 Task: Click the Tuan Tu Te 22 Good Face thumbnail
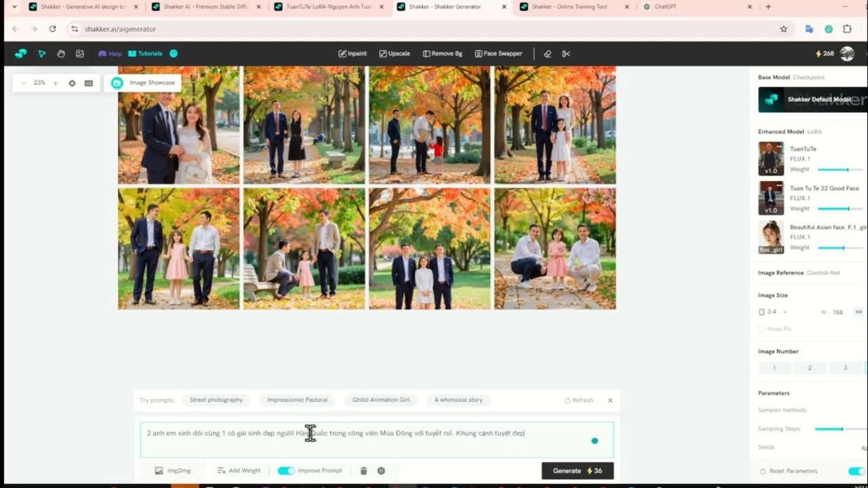[x=771, y=198]
